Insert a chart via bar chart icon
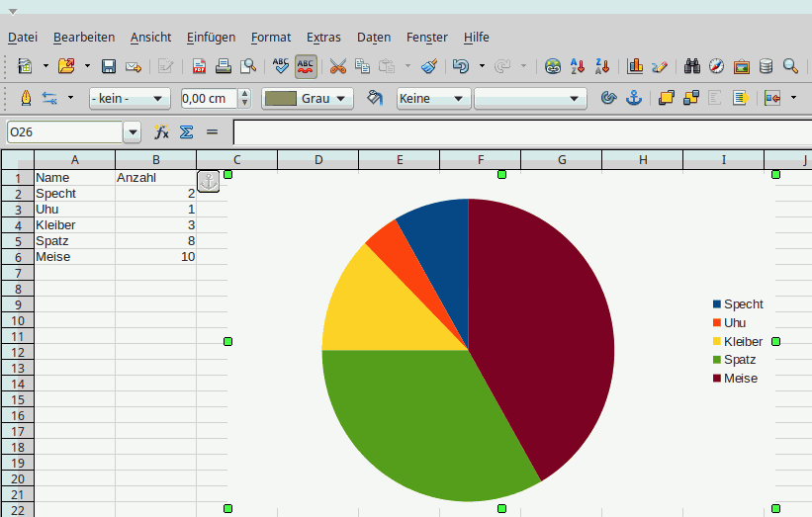Image resolution: width=812 pixels, height=517 pixels. point(635,66)
